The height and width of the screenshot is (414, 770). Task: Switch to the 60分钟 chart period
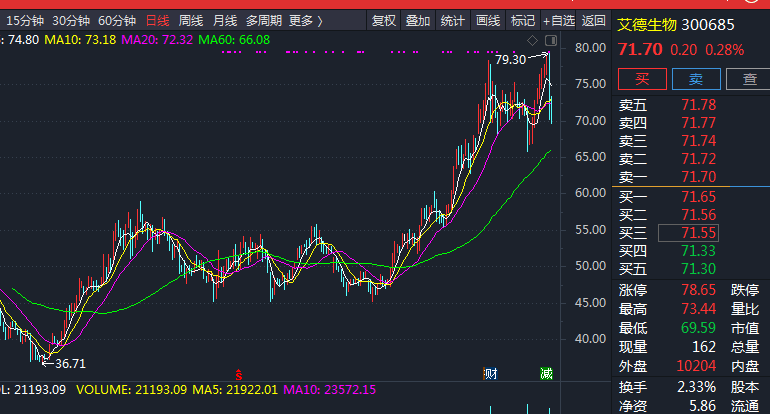coord(117,21)
